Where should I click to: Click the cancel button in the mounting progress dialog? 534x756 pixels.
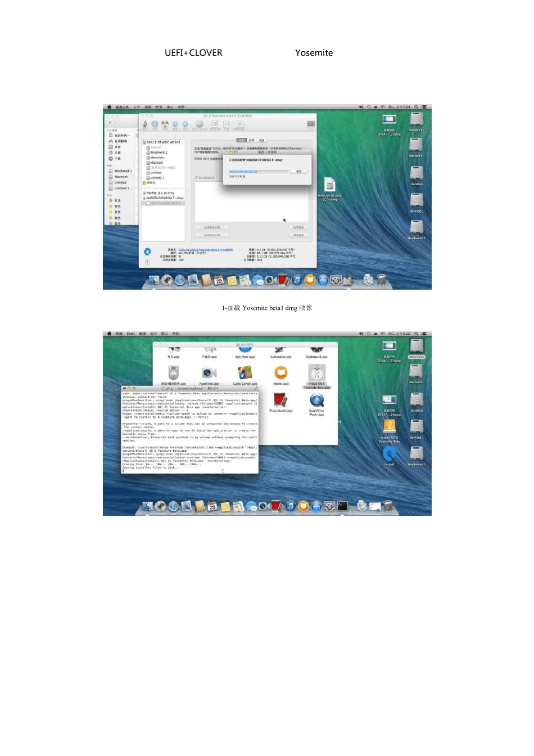[299, 171]
